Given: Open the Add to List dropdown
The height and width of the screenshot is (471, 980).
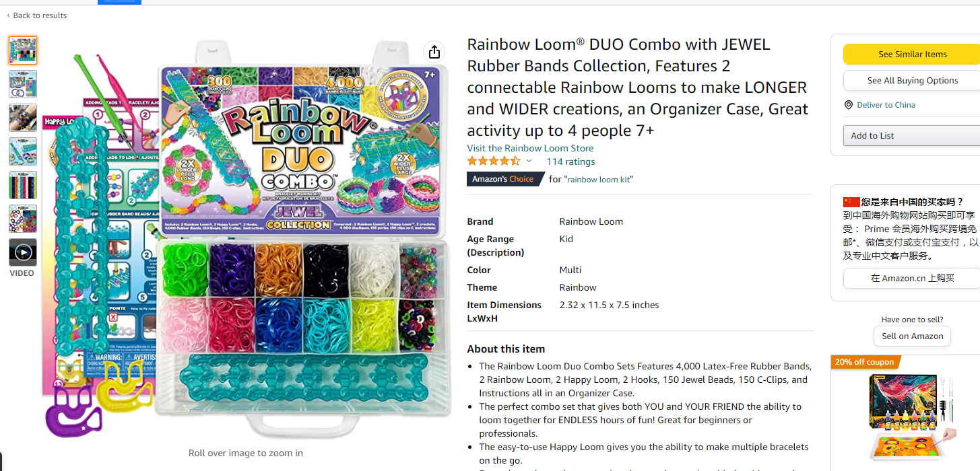Looking at the screenshot, I should 911,135.
